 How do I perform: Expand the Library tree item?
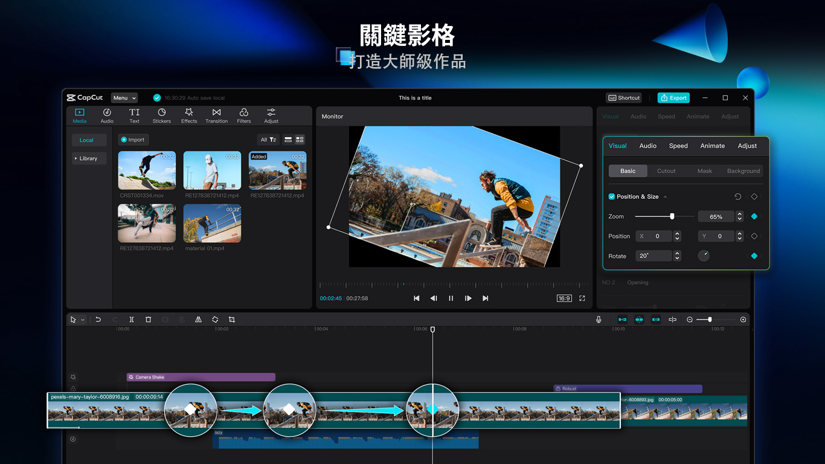pos(88,158)
